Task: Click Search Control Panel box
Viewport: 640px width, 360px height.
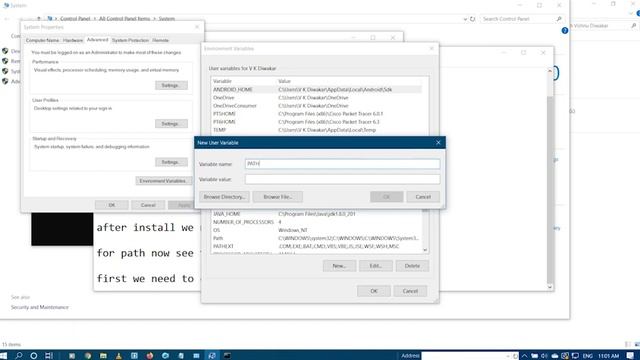Action: tap(522, 19)
